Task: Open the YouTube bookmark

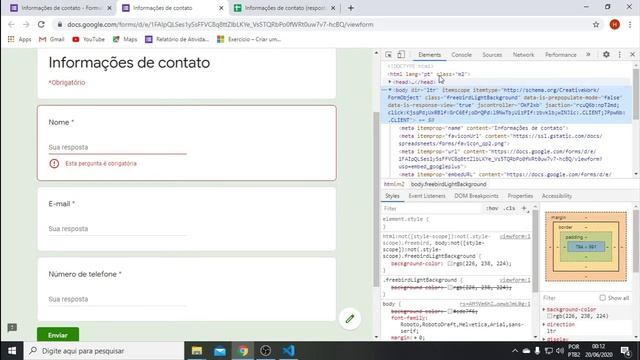Action: tap(89, 39)
